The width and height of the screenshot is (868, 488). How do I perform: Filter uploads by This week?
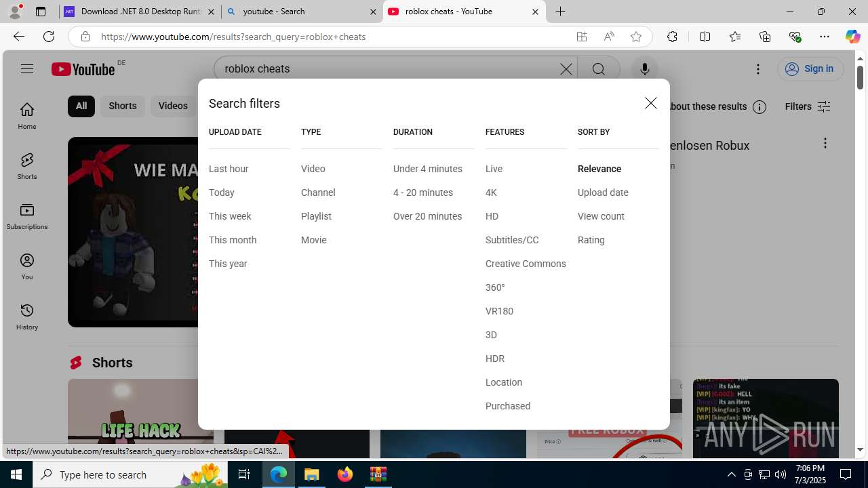(230, 216)
